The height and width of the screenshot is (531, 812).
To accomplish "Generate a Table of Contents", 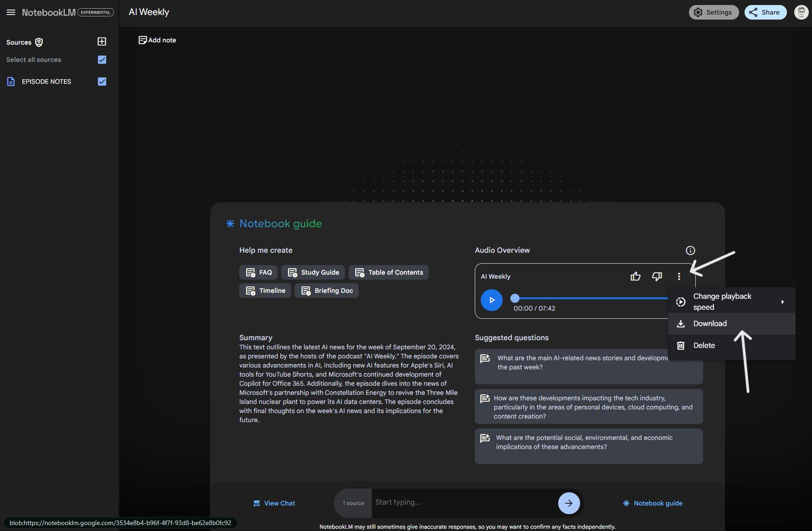I will click(x=389, y=272).
